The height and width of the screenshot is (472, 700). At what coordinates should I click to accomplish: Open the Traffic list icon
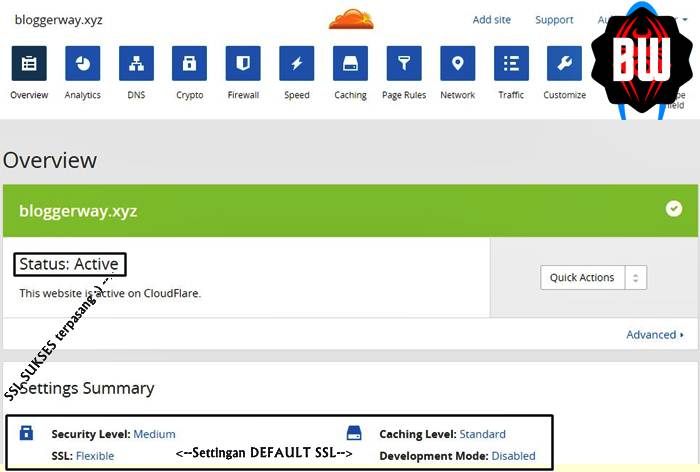[x=511, y=63]
